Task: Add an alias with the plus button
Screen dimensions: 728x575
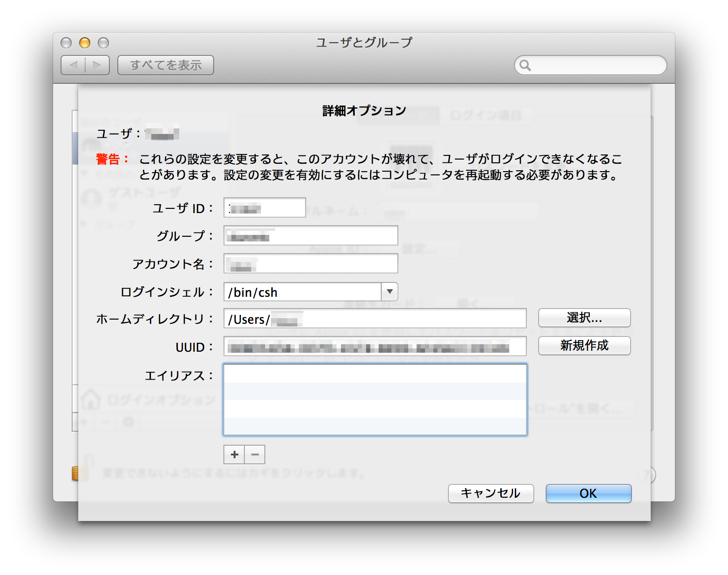Action: tap(234, 455)
